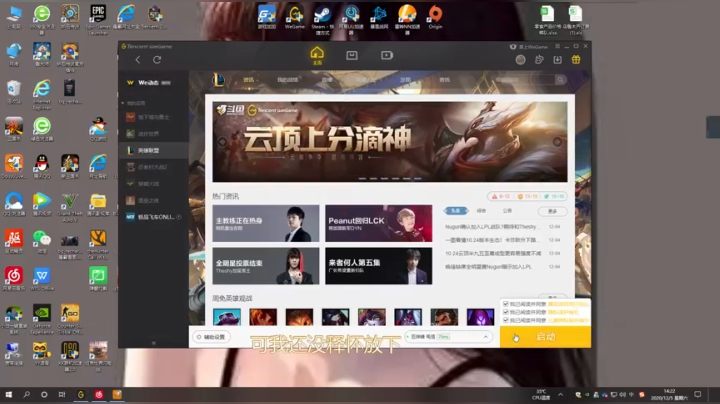Open the 全明星投票结束 news card
The height and width of the screenshot is (404, 720).
266,266
